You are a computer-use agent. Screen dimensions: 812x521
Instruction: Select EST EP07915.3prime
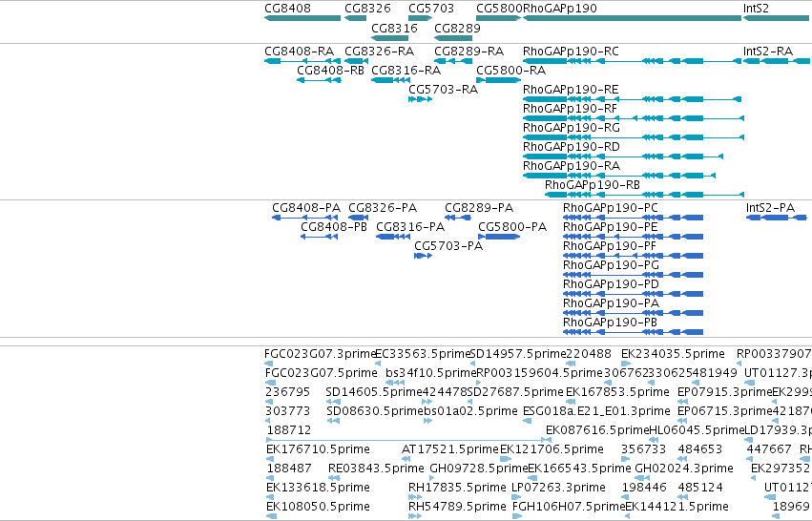point(682,402)
